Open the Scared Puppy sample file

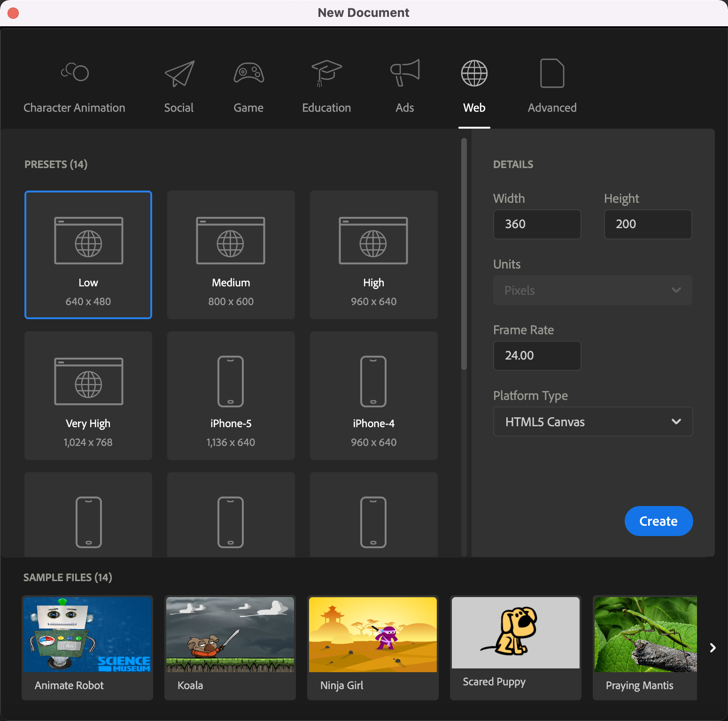(x=516, y=648)
